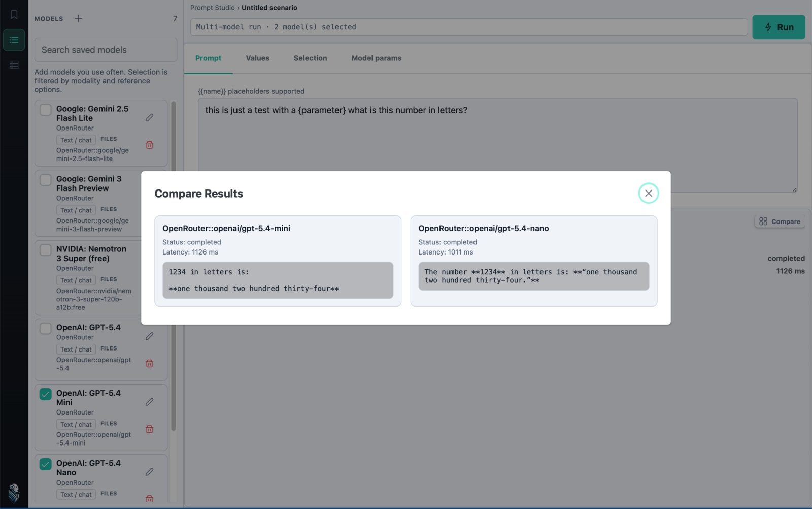This screenshot has width=812, height=509.
Task: Check NVIDIA Nemotron 3 Super model
Action: click(46, 250)
